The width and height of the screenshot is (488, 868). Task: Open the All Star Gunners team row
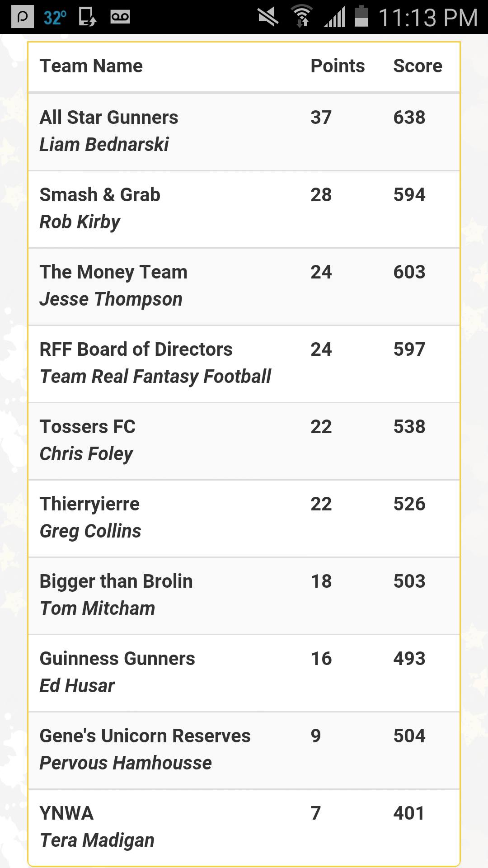tap(244, 132)
